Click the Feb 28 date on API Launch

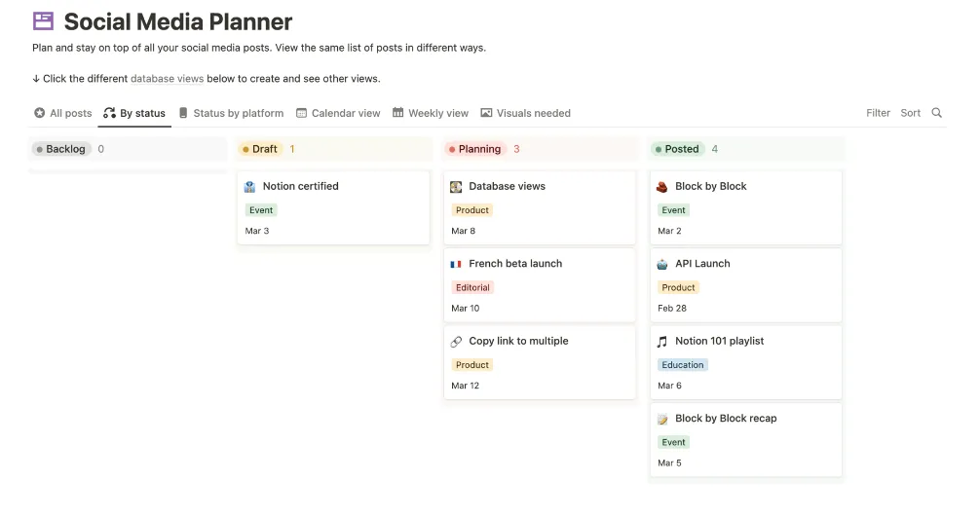point(672,309)
